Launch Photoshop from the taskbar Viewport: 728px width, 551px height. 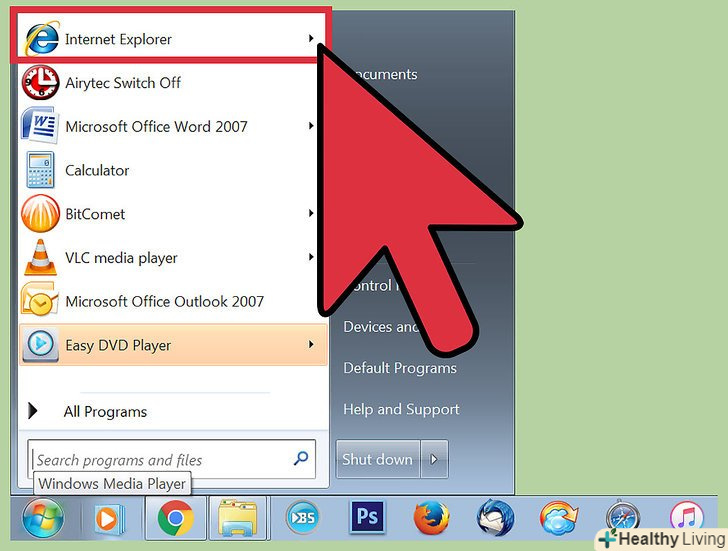367,517
